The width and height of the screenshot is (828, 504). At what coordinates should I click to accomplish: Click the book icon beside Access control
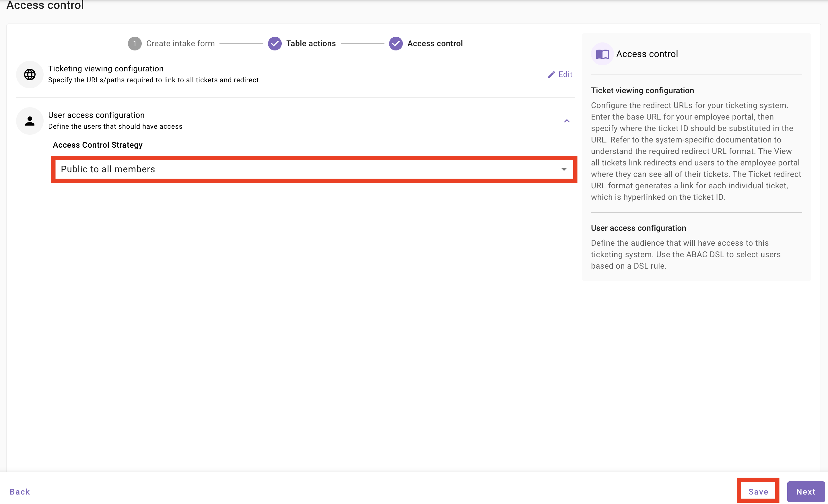tap(602, 54)
